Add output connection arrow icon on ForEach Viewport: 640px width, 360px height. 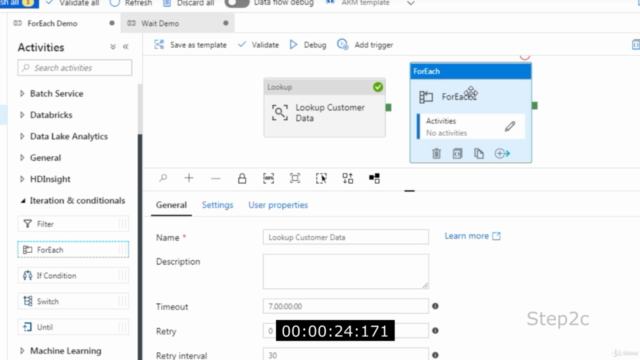(502, 153)
